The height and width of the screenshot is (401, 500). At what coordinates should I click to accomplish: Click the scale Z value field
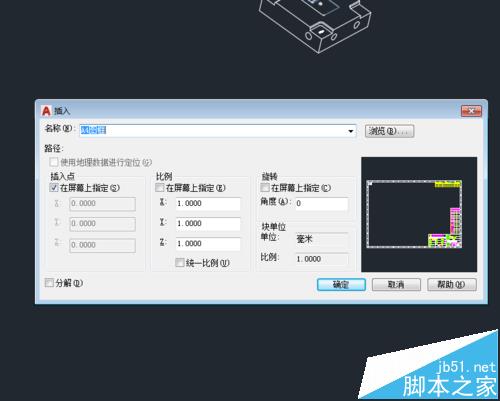coord(208,244)
